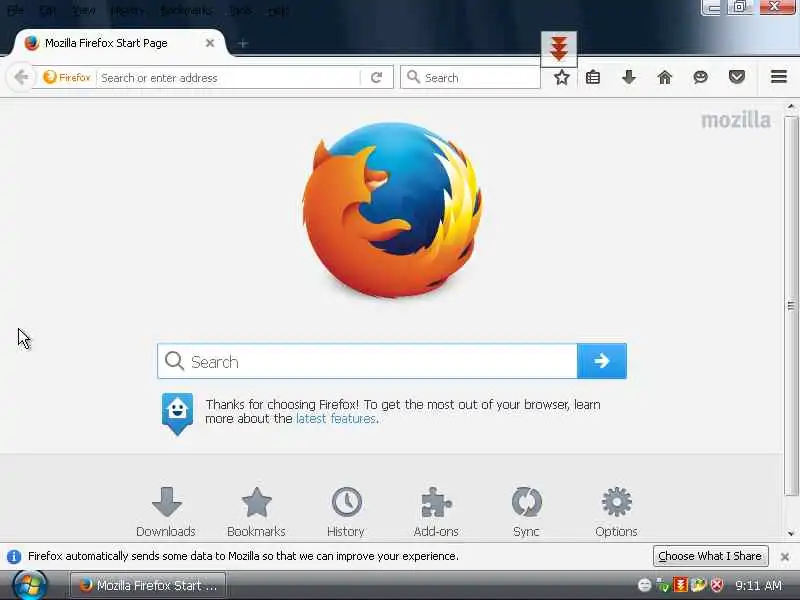The width and height of the screenshot is (800, 600).
Task: Show bookmarks list toolbar icon
Action: tap(593, 78)
